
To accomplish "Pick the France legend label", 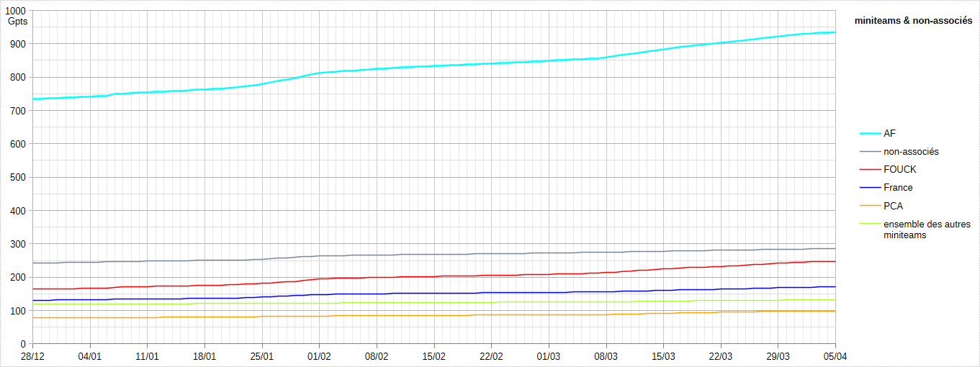I will pyautogui.click(x=898, y=187).
